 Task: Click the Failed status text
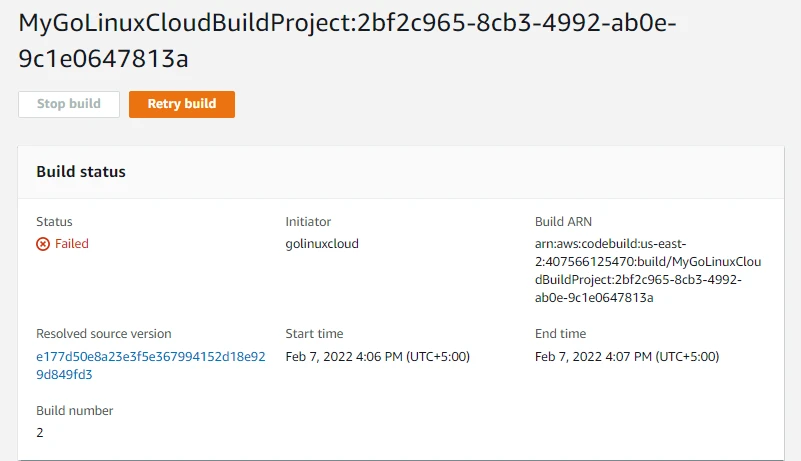coord(72,244)
